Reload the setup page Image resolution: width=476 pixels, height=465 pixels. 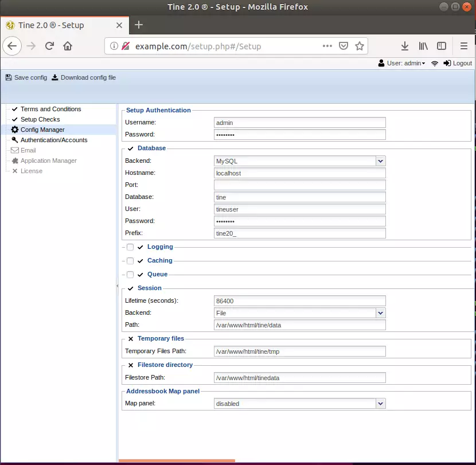tap(49, 46)
